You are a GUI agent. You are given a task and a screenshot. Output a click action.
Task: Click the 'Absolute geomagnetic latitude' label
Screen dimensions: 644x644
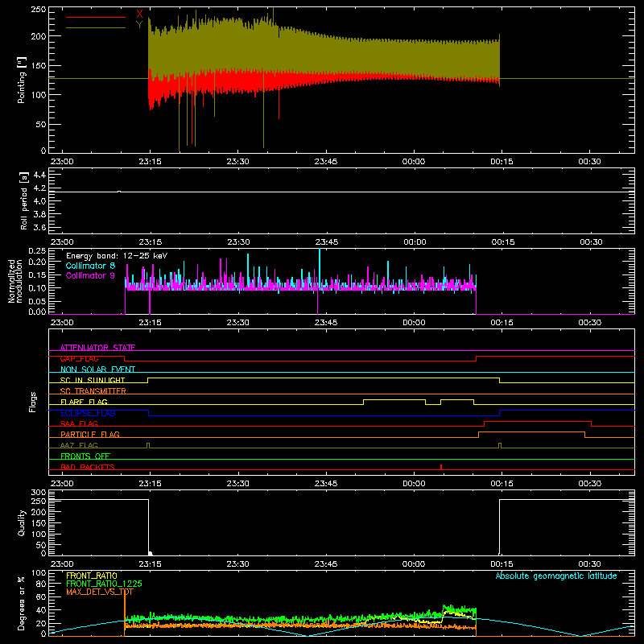click(556, 576)
